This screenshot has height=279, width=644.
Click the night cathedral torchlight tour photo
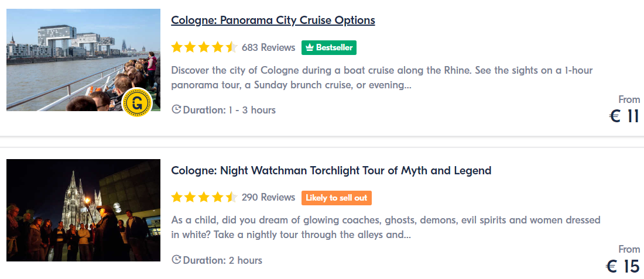point(83,210)
